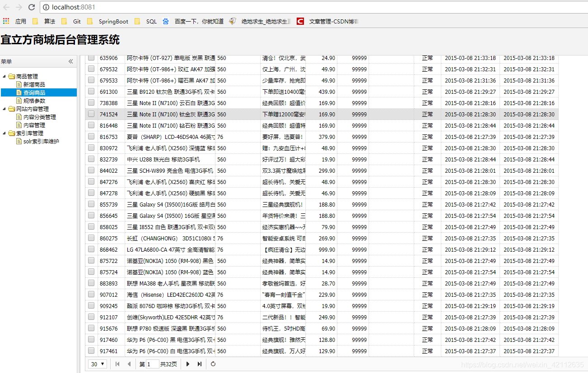Viewport: 588px width, 373px height.
Task: Go to first page of results
Action: click(x=117, y=364)
